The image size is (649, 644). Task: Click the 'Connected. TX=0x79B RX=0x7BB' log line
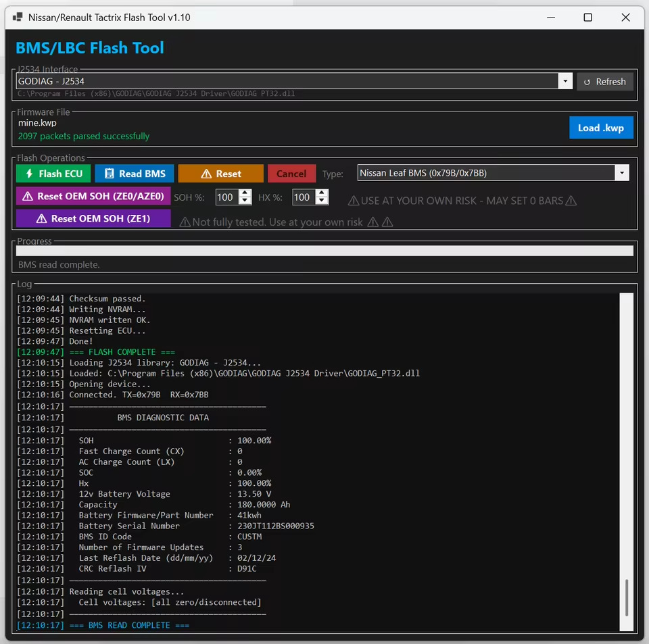pyautogui.click(x=113, y=395)
